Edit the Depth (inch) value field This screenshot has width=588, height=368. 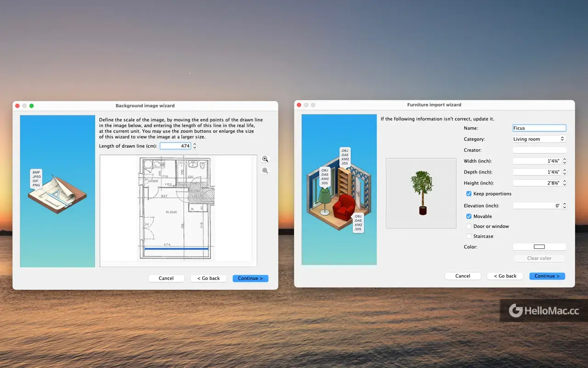click(x=537, y=172)
